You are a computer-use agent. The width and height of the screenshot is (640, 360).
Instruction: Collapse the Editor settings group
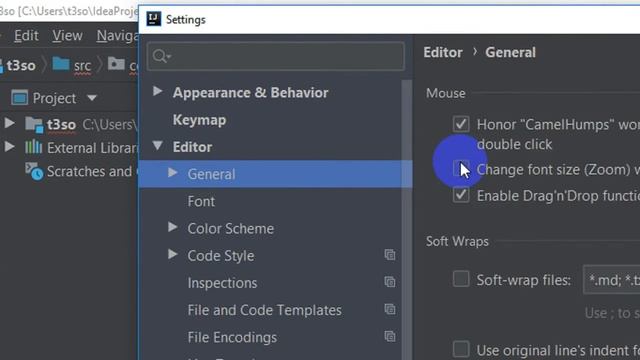tap(158, 146)
